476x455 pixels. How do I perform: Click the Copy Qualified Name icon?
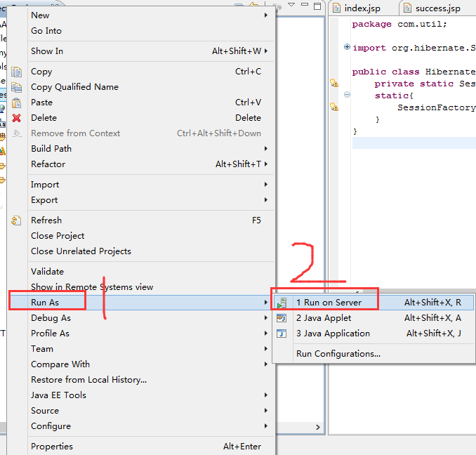pos(16,87)
